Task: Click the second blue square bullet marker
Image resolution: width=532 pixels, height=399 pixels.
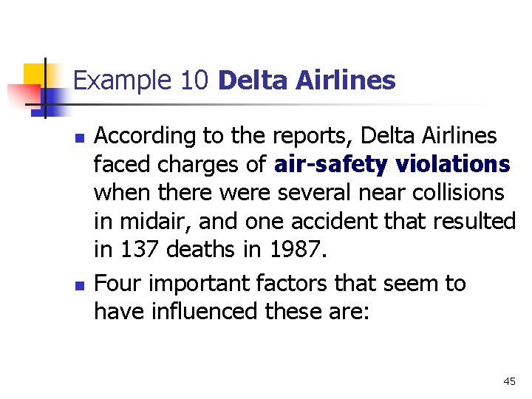Action: [x=80, y=286]
